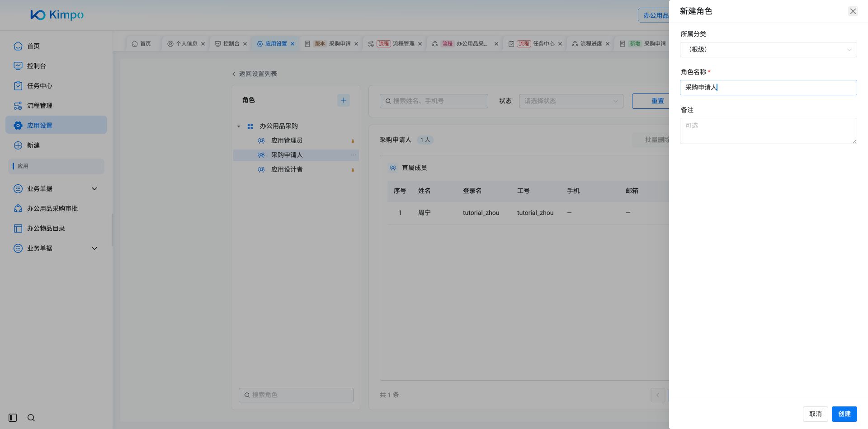Click the Kimpo logo
The image size is (868, 429).
(57, 15)
